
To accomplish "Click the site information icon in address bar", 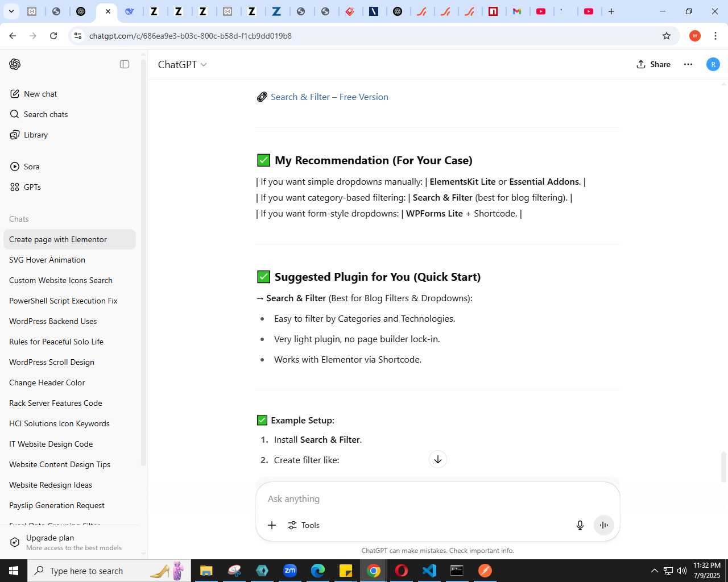I will click(x=78, y=36).
